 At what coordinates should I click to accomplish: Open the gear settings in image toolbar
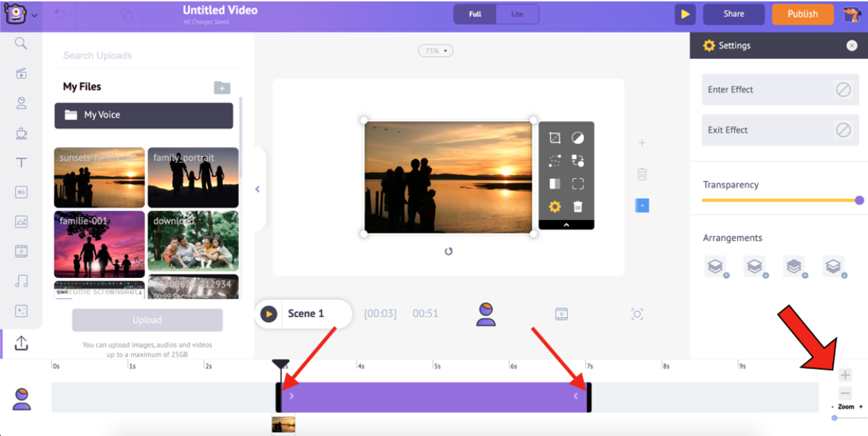[555, 207]
